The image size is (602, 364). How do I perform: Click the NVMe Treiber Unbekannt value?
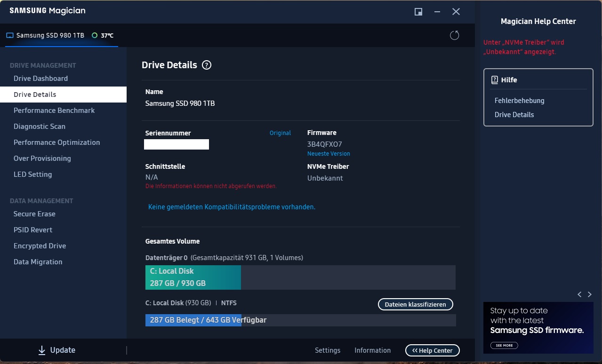pyautogui.click(x=325, y=178)
